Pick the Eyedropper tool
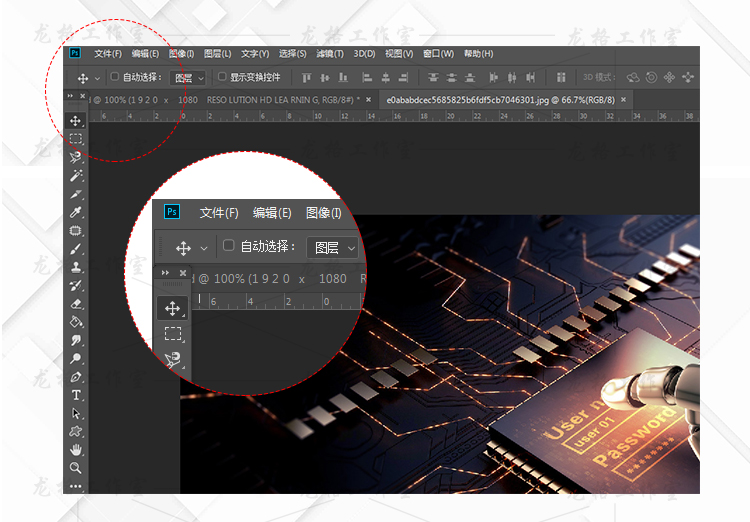This screenshot has height=522, width=750. (x=75, y=212)
